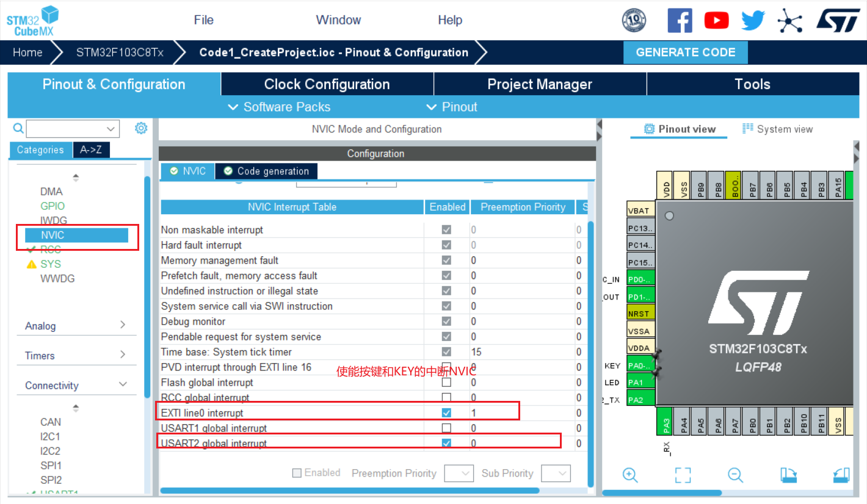Click the configuration panel horizontal scrollbar

349,490
